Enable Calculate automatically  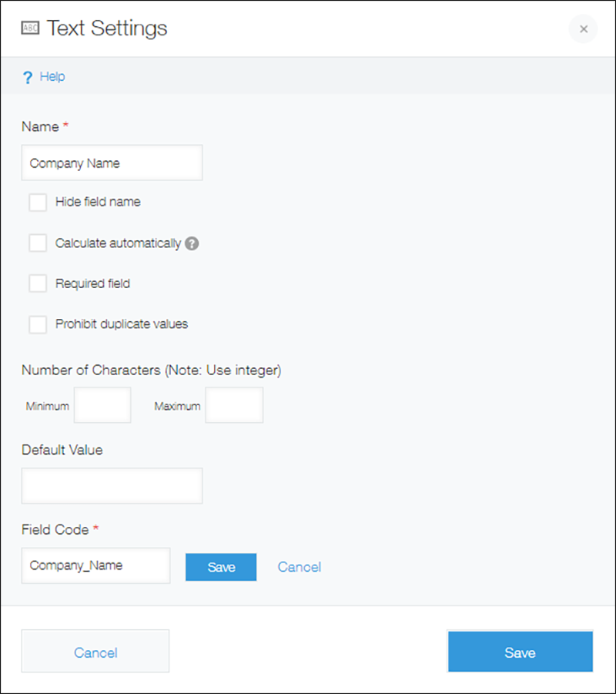pos(38,243)
